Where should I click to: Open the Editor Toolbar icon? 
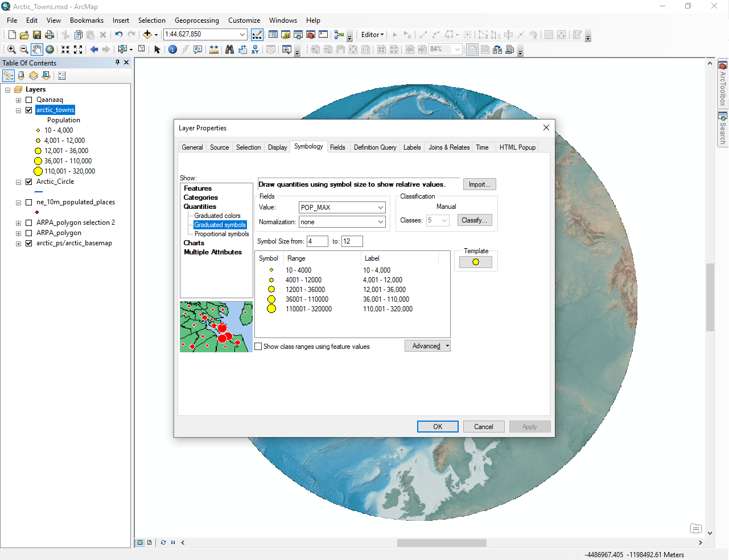tap(257, 35)
